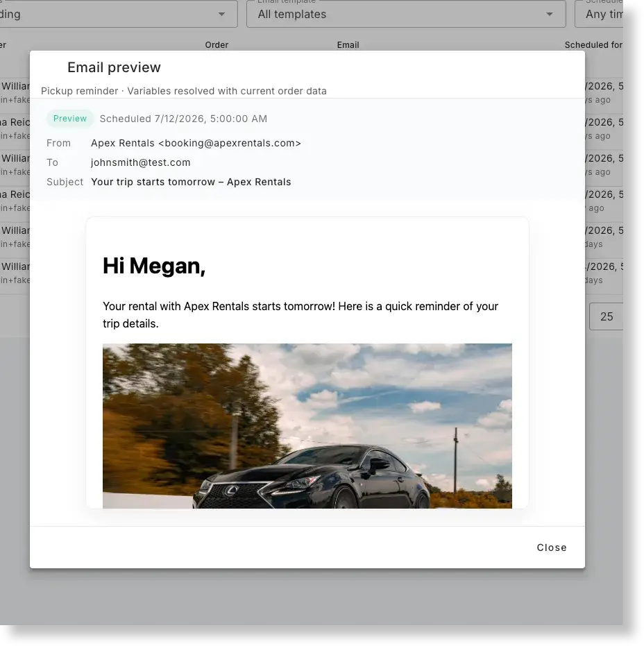Click the green Preview status chip
The width and height of the screenshot is (644, 646).
pyautogui.click(x=70, y=119)
